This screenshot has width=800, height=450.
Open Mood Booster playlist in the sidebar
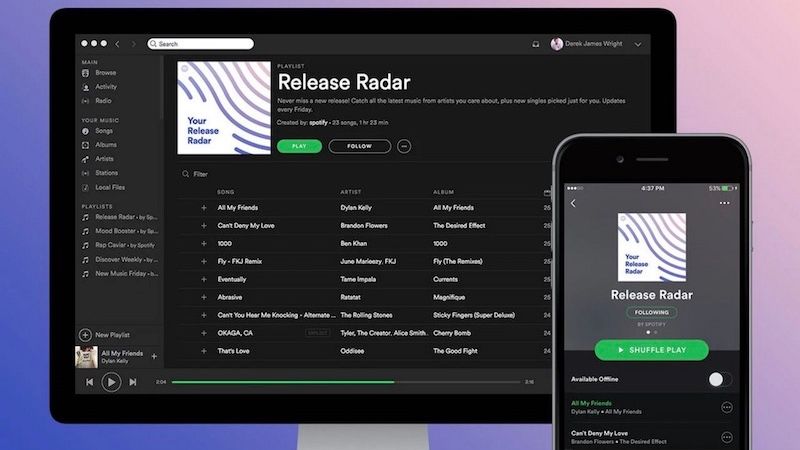coord(115,231)
